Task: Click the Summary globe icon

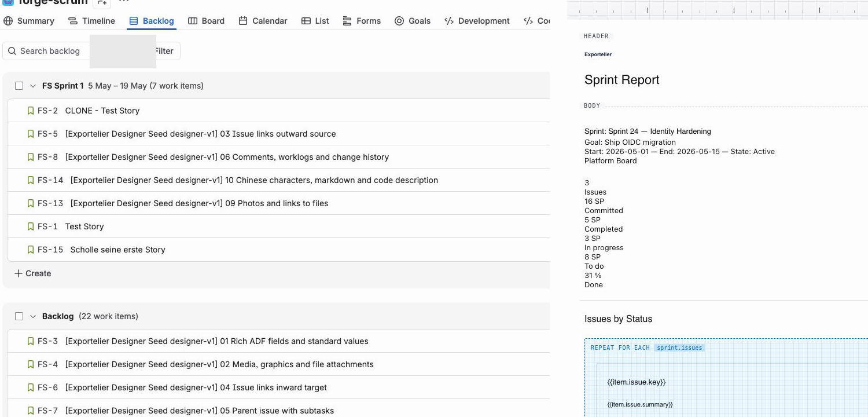Action: tap(8, 21)
